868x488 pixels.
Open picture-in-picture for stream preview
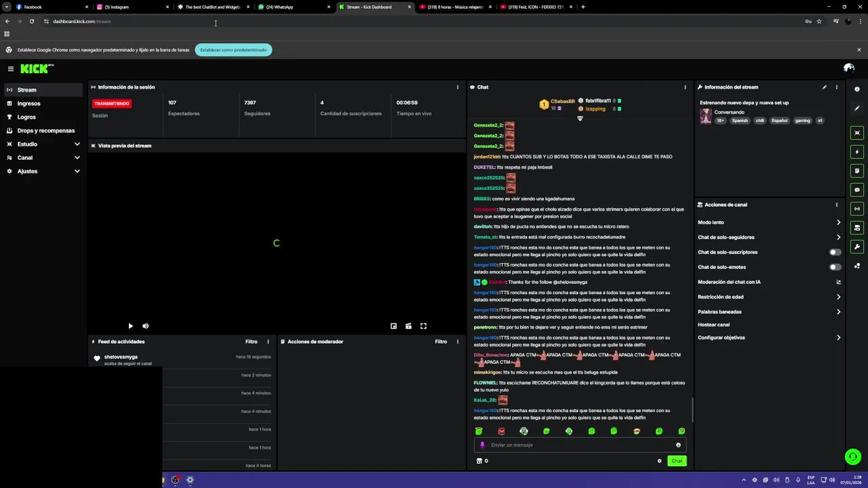[x=393, y=326]
